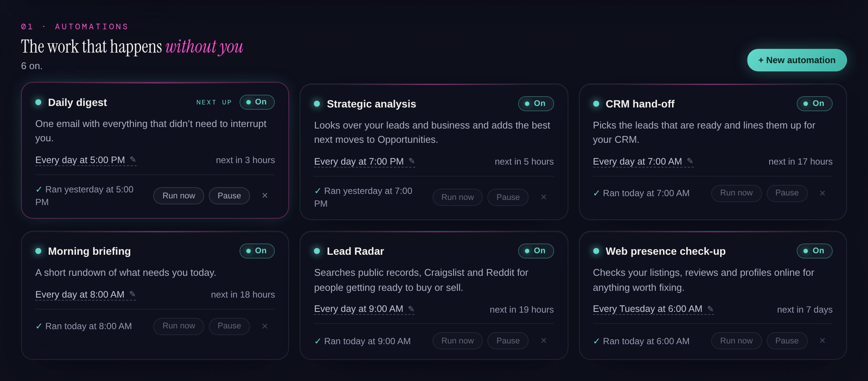Remove Strategic analysis automation using X icon
Viewport: 868px width, 381px height.
tap(543, 197)
